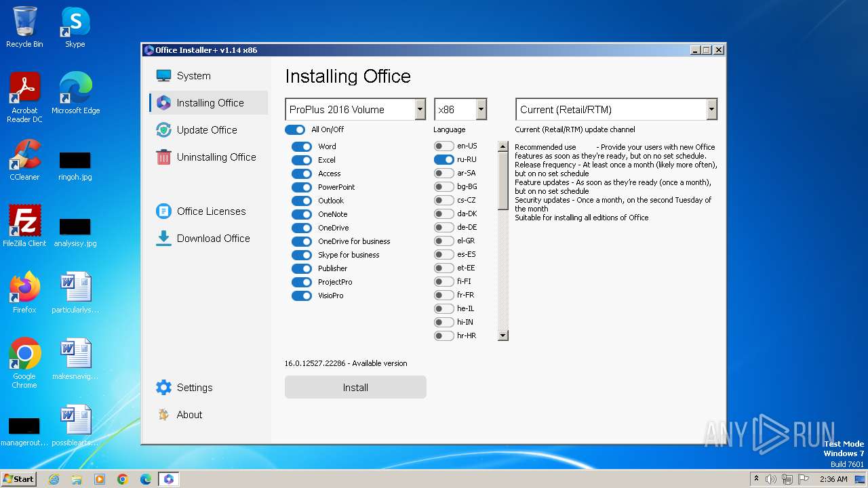The image size is (868, 488).
Task: Open CCleaner desktop shortcut
Action: [x=24, y=160]
